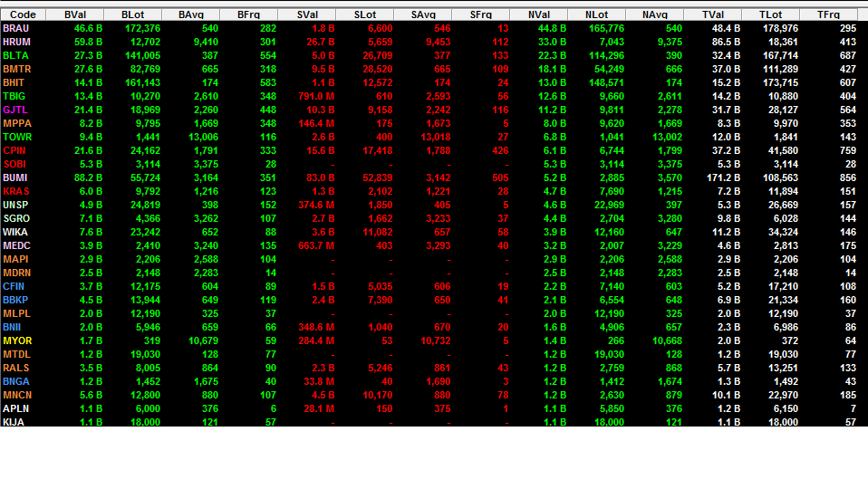Click BUMI's buy value 88.2 B
The width and height of the screenshot is (868, 489).
88,177
